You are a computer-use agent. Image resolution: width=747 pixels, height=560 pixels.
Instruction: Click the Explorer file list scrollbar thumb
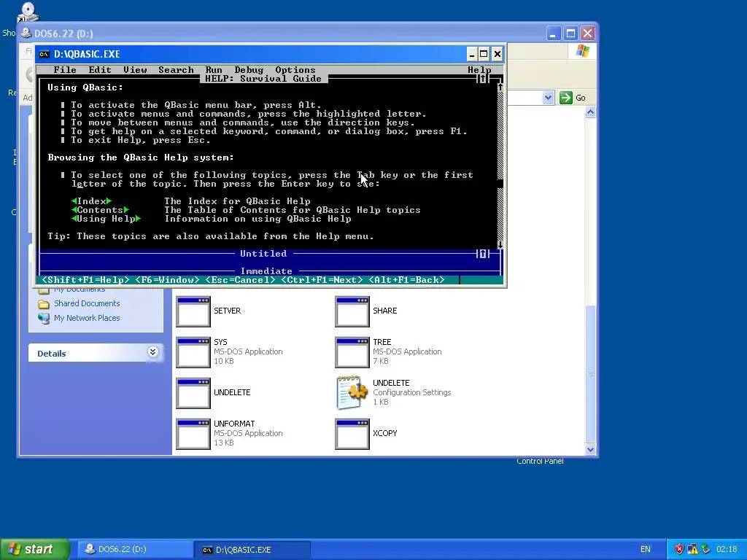590,374
